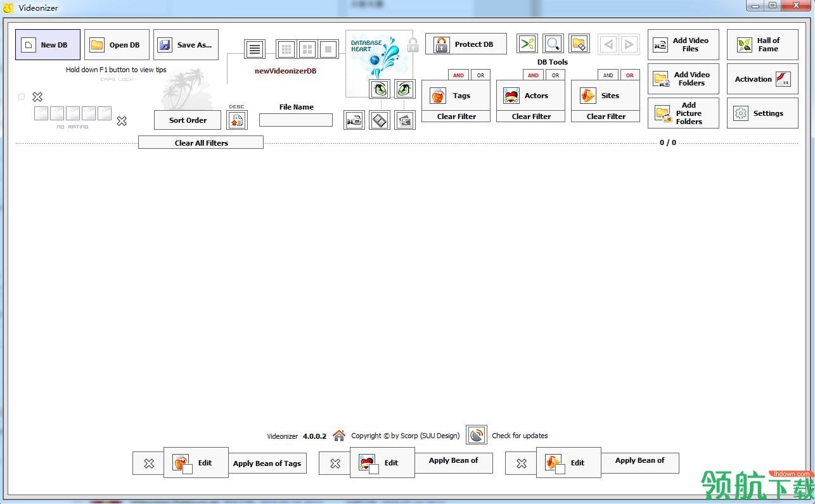The width and height of the screenshot is (815, 504).
Task: Click the left green eye icon
Action: click(380, 89)
